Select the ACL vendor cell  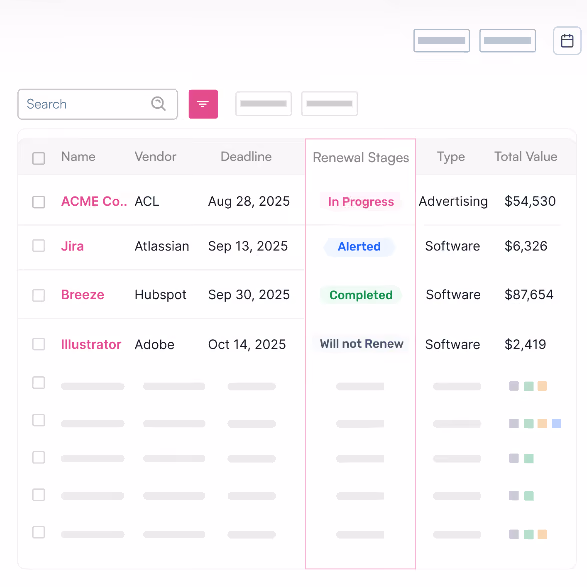[147, 201]
